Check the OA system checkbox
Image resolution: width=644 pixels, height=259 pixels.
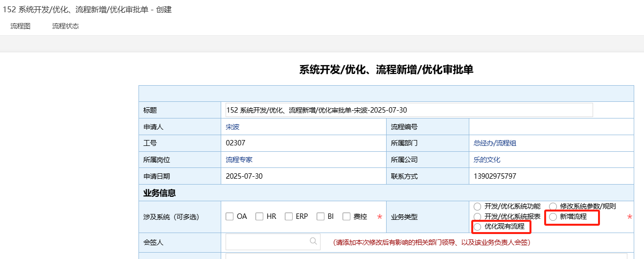coord(230,216)
